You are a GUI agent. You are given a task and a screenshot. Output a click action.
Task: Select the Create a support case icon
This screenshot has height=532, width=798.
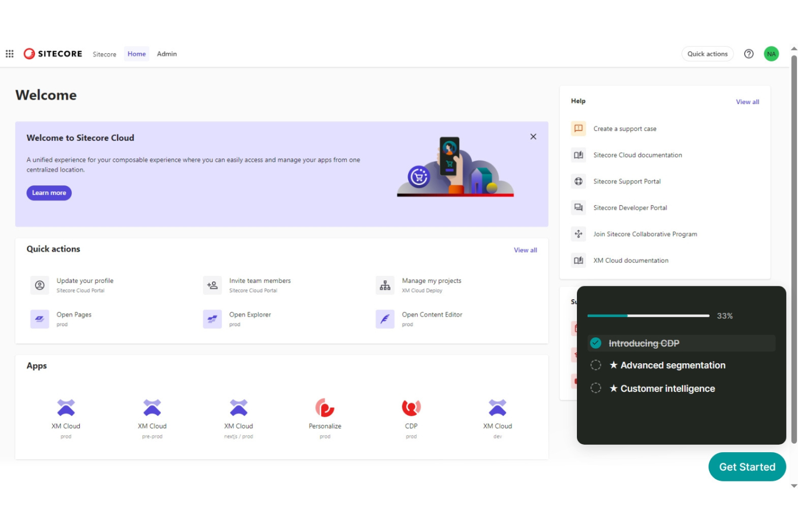click(x=578, y=128)
